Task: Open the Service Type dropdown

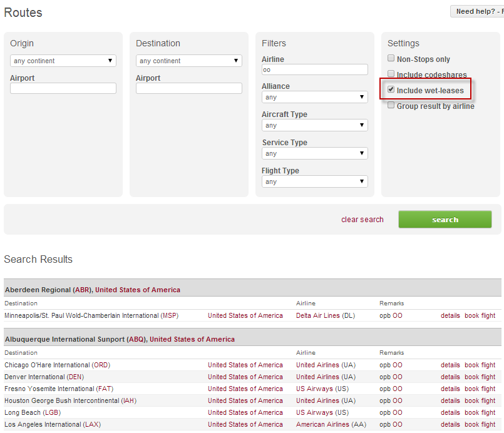Action: [314, 153]
